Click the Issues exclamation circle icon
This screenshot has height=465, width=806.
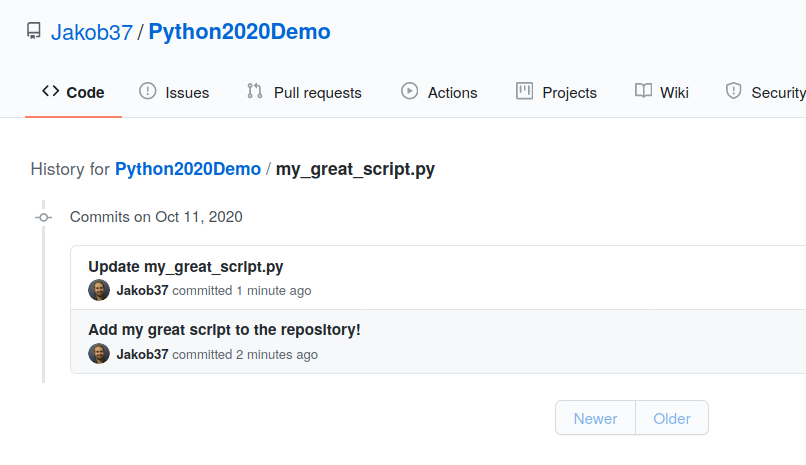pyautogui.click(x=148, y=91)
